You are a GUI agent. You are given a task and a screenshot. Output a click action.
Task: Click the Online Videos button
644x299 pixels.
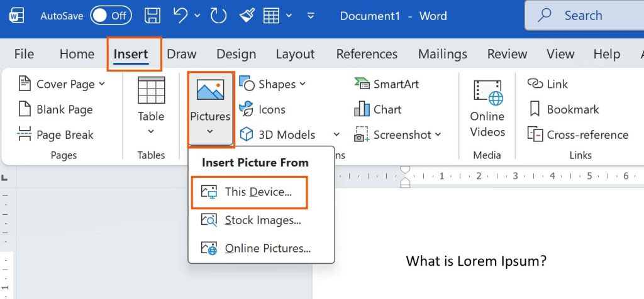pyautogui.click(x=487, y=109)
